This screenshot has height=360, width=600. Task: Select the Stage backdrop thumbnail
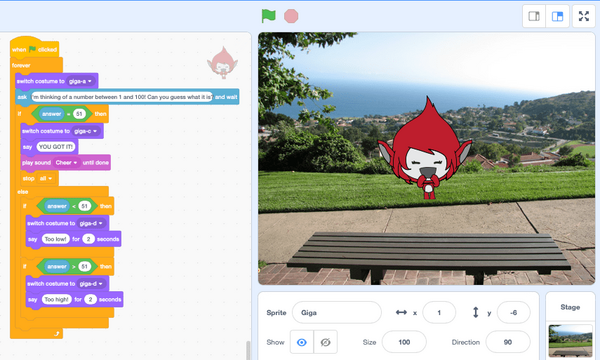click(x=570, y=340)
